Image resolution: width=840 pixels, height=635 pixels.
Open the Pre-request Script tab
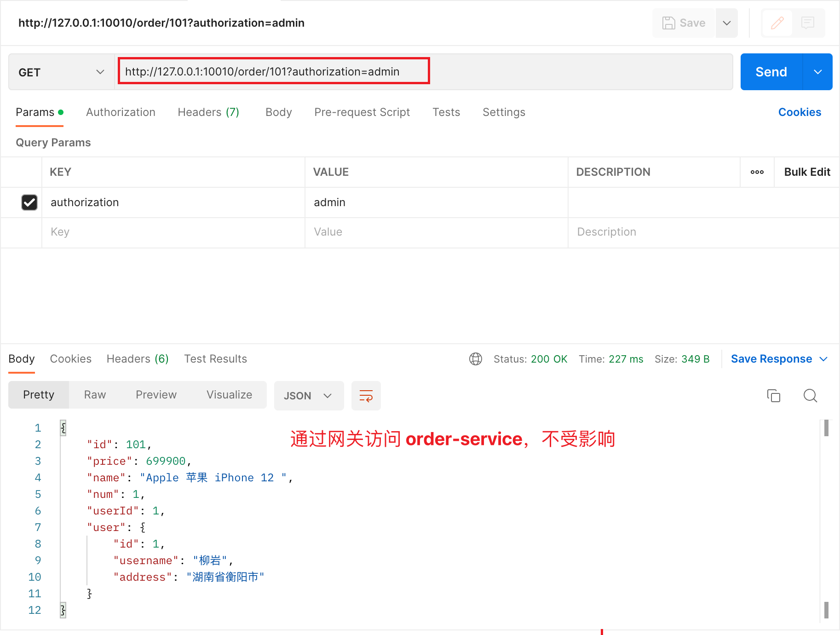coord(362,112)
